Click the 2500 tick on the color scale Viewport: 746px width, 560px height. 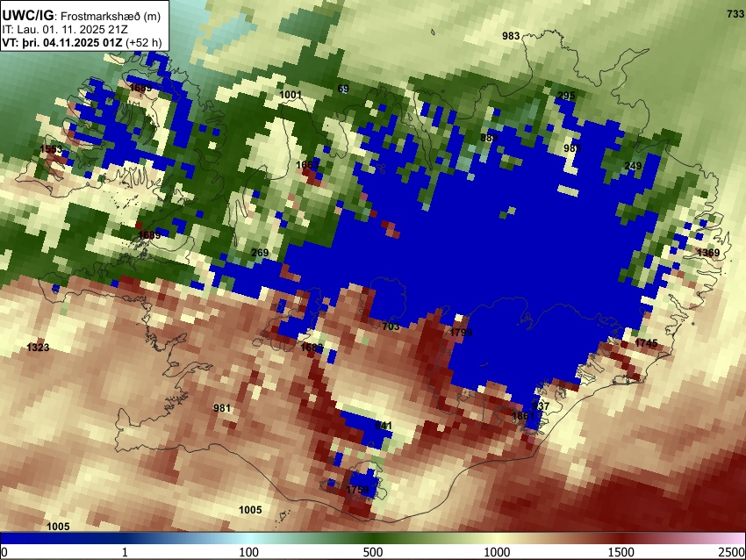733,552
